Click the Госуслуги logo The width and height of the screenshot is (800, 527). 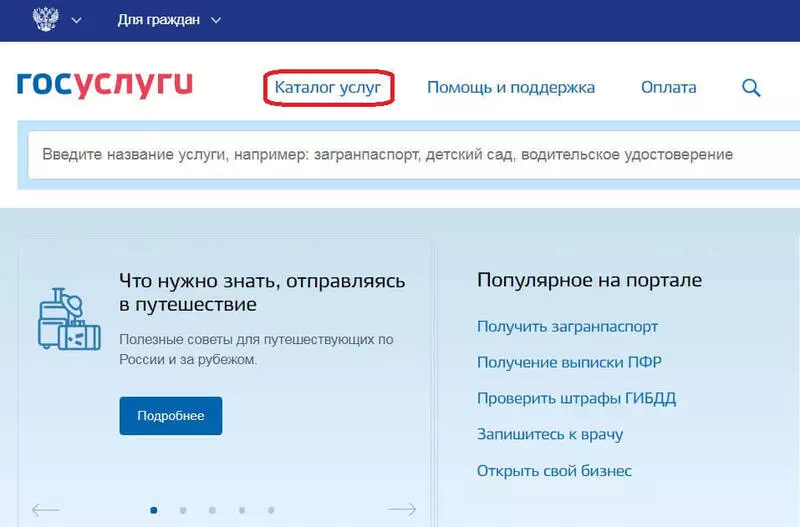[105, 85]
